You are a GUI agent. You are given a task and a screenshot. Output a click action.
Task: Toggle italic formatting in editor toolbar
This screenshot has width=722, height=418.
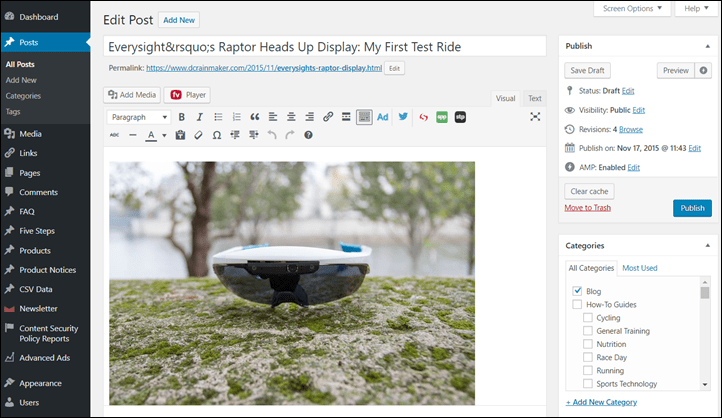[x=199, y=117]
